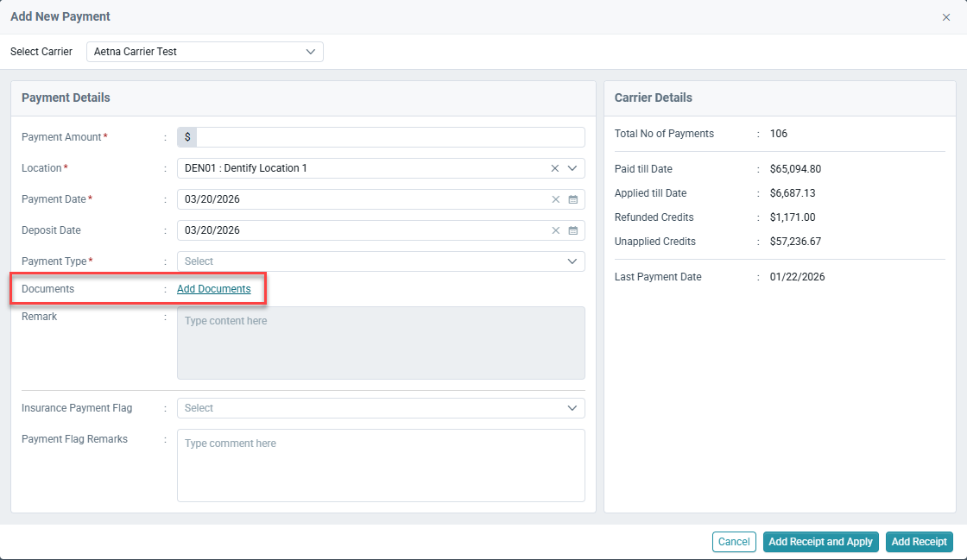Select the Unapplied Credits value $57,236.67
Viewport: 967px width, 560px height.
tap(795, 242)
